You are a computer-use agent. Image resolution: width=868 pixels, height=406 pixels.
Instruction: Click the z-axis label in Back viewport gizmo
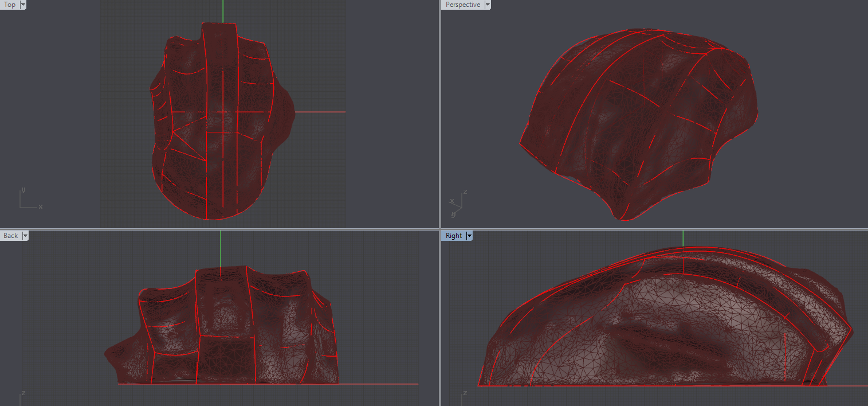coord(23,393)
